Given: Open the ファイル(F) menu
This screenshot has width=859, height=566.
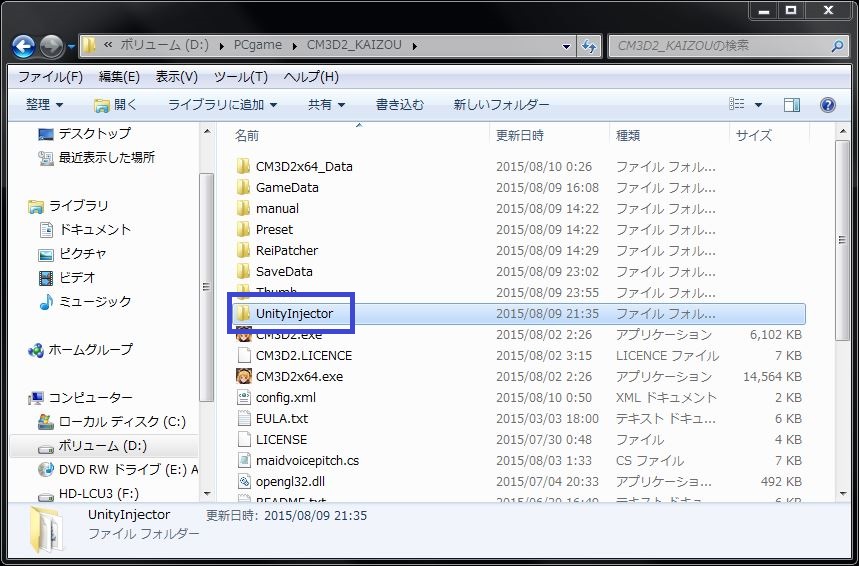Looking at the screenshot, I should 50,76.
